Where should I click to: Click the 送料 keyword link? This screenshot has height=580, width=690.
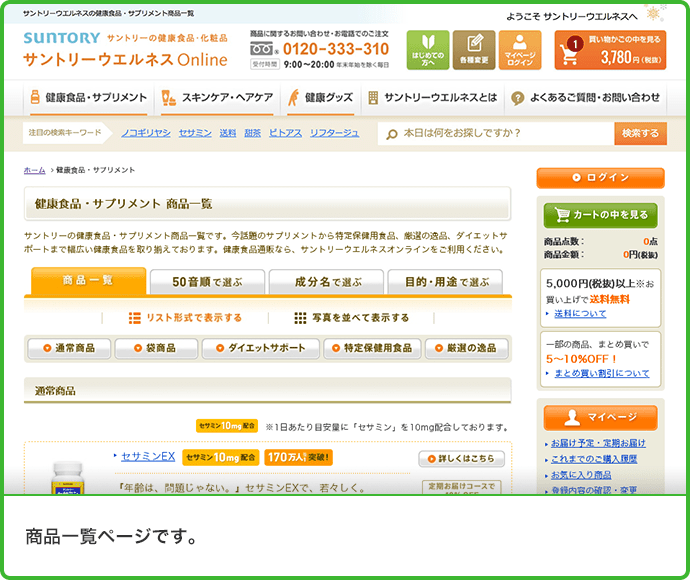228,133
